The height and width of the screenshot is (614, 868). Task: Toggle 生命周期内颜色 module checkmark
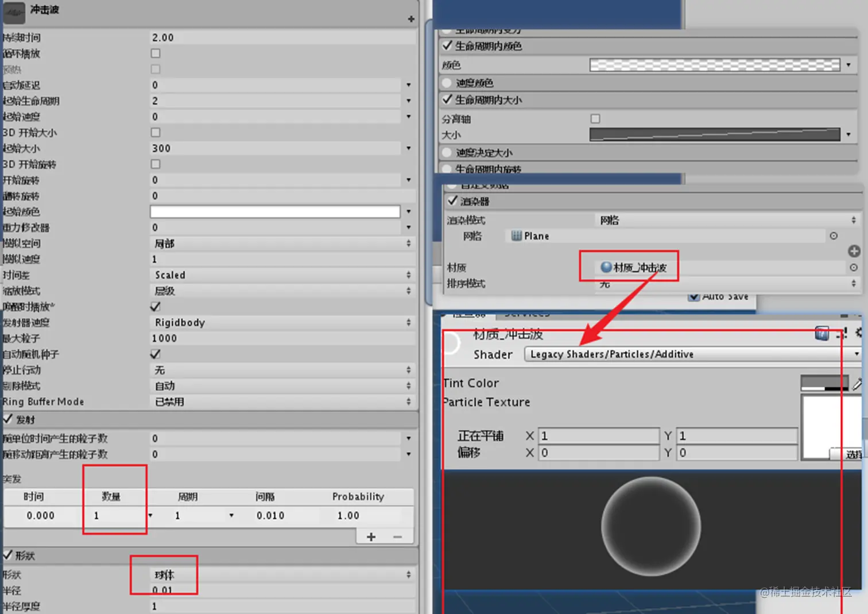click(448, 45)
